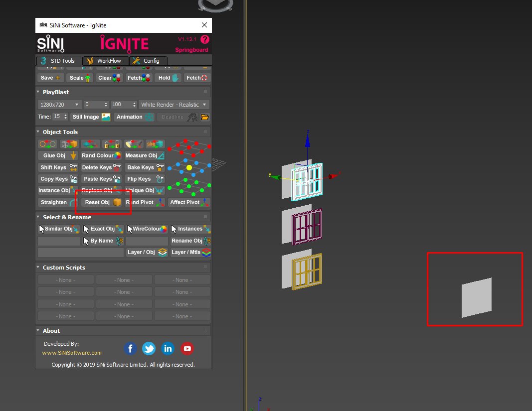Open the 1280x720 resolution dropdown
This screenshot has height=411, width=532.
[59, 105]
